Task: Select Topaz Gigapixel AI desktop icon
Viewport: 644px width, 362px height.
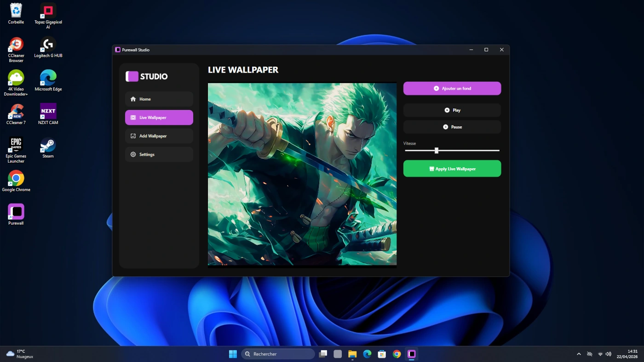Action: click(x=48, y=11)
